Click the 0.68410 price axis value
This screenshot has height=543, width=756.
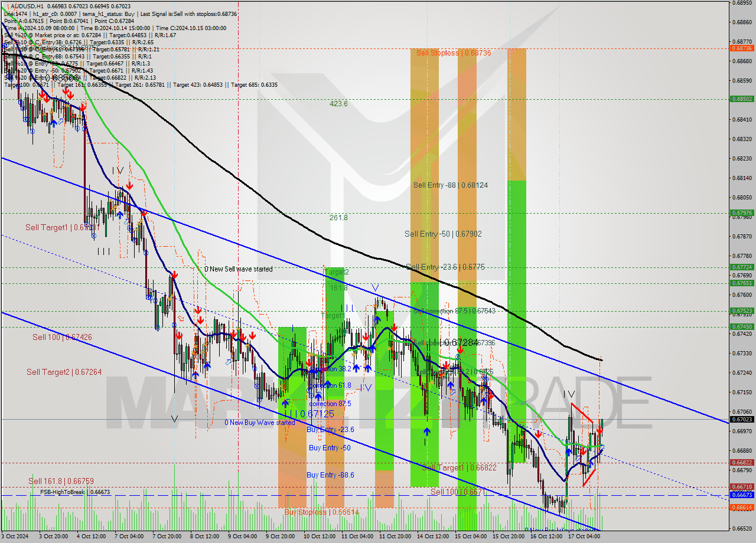click(x=741, y=119)
